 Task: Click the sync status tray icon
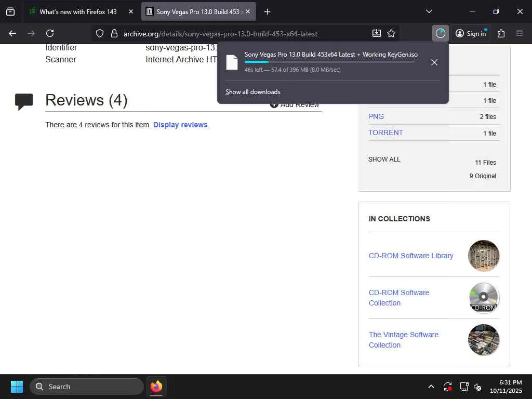pos(447,387)
